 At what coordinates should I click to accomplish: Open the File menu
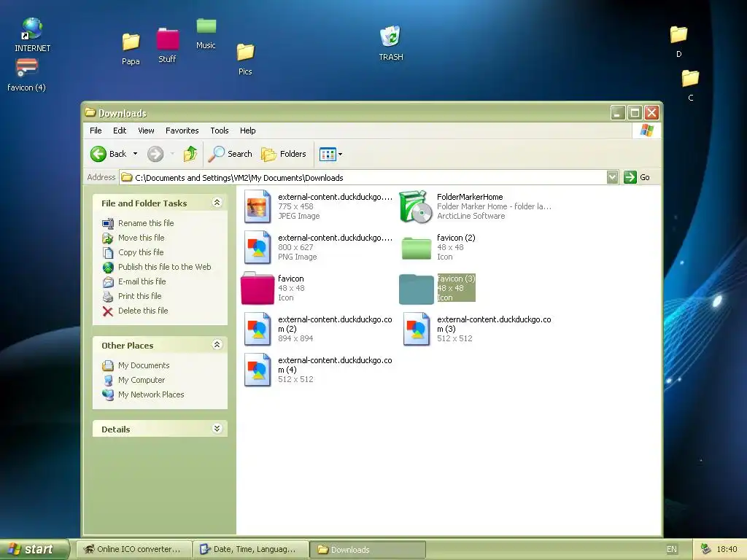pos(96,131)
